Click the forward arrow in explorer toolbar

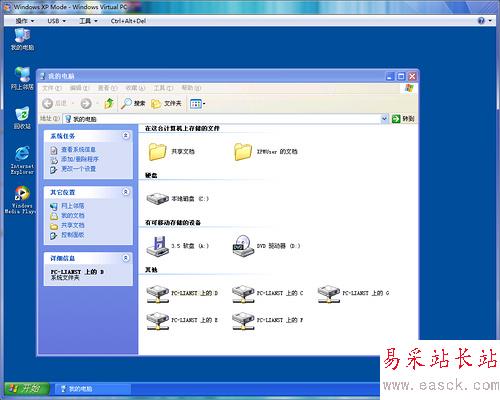point(86,103)
